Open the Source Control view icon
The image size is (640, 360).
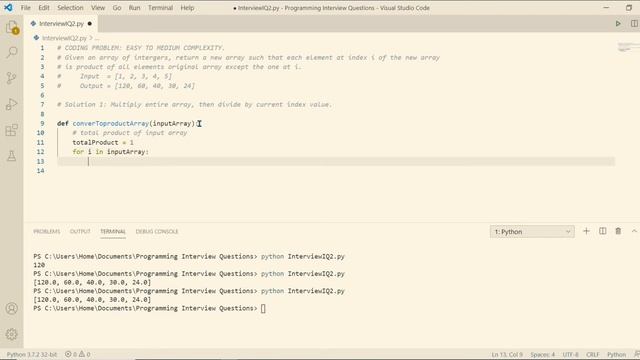pyautogui.click(x=12, y=78)
